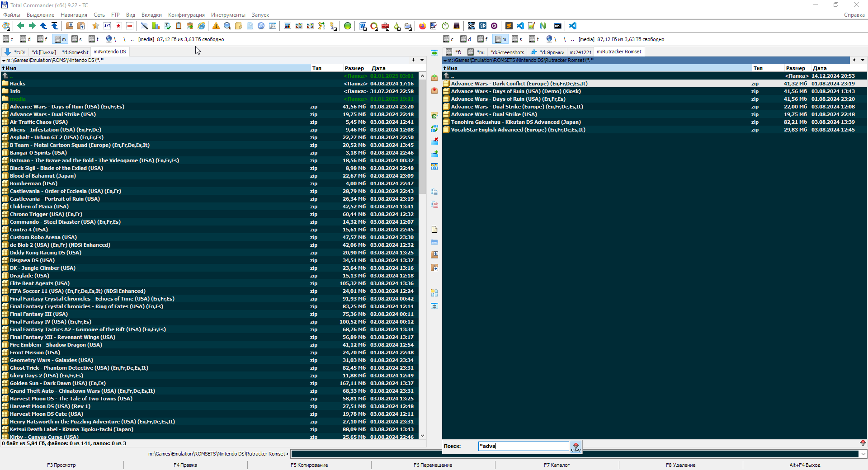Click F5 Копирование button
Screen dimensions: 868x470
click(309, 465)
